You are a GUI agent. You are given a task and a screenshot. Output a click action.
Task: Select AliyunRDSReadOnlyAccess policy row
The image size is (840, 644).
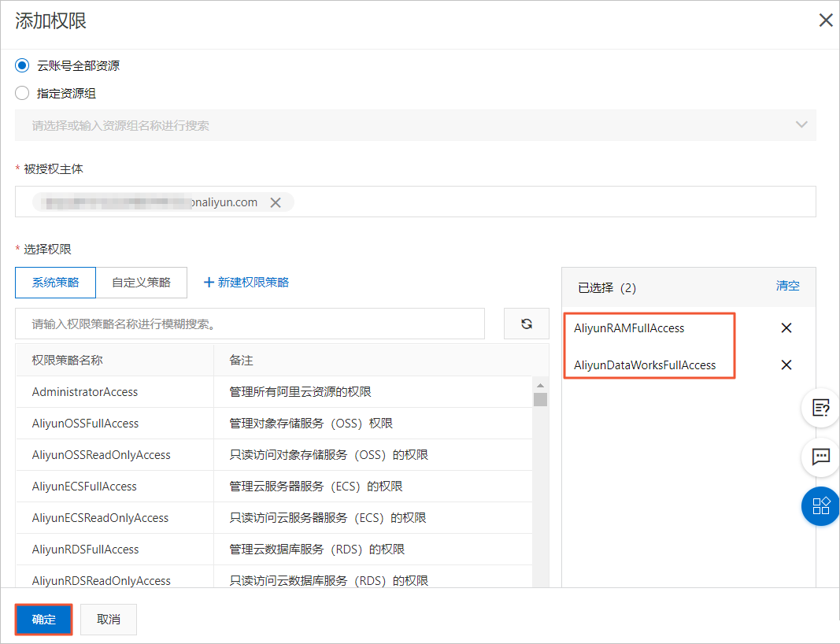(x=274, y=578)
